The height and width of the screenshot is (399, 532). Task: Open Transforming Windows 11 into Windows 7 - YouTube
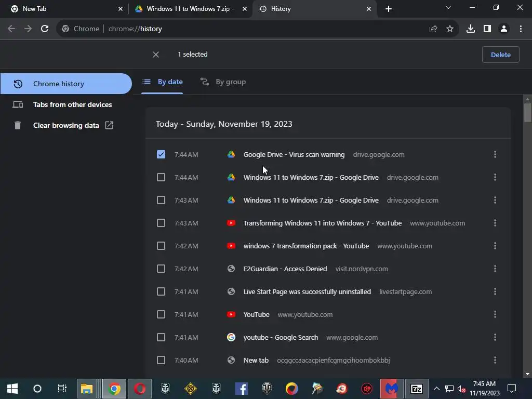tap(322, 223)
